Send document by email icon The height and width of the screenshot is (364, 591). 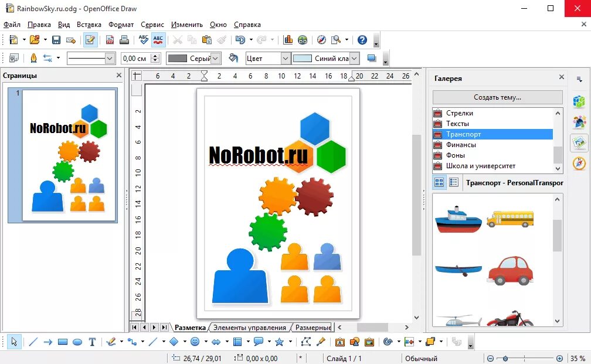tap(71, 40)
